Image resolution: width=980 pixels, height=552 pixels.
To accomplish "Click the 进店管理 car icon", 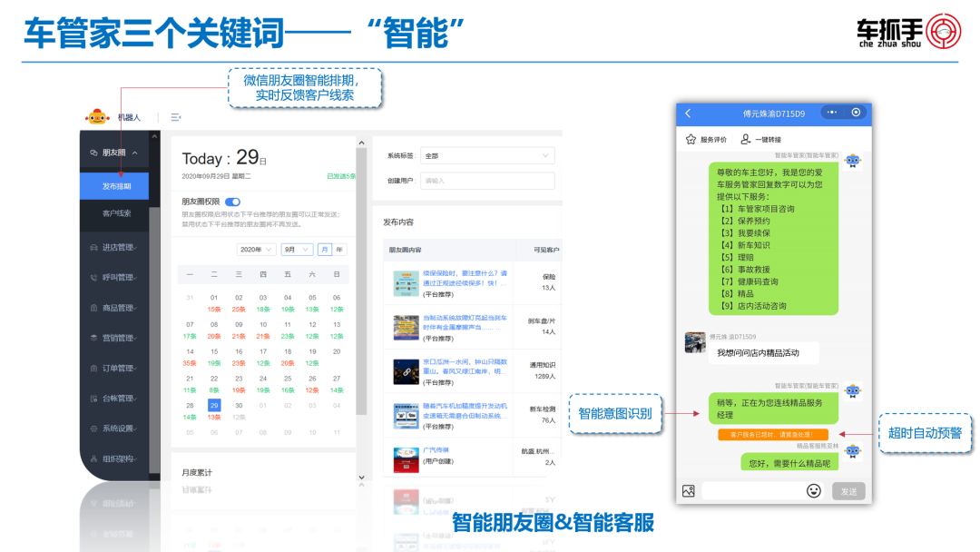I will (x=93, y=248).
